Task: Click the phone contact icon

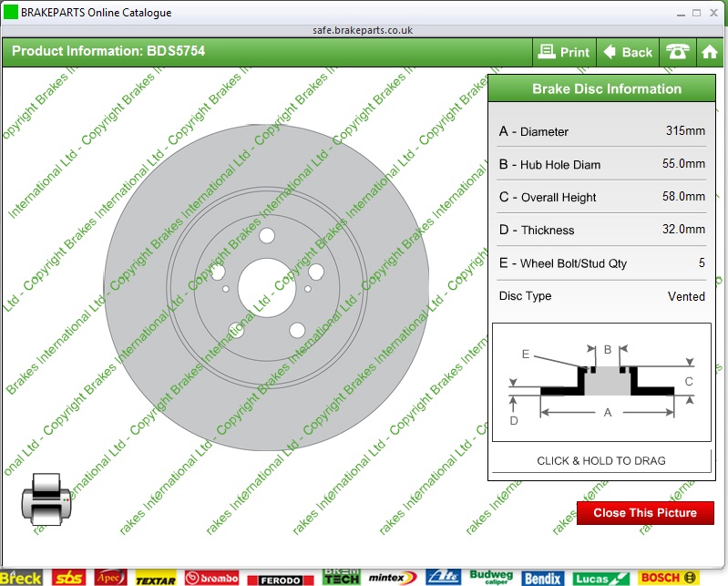Action: point(677,52)
